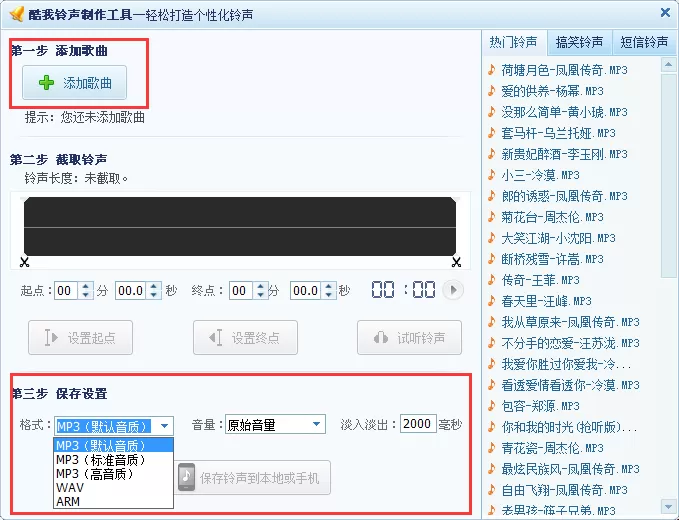Click music note icon beside 郎的诱惑-凤凰传奇
Viewport: 679px width, 520px height.
pyautogui.click(x=491, y=196)
